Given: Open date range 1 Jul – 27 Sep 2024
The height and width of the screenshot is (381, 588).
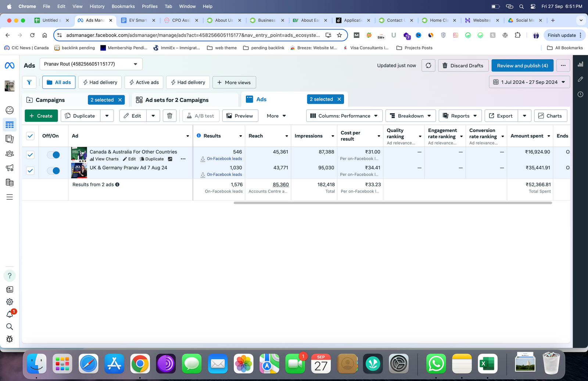Looking at the screenshot, I should [x=529, y=82].
